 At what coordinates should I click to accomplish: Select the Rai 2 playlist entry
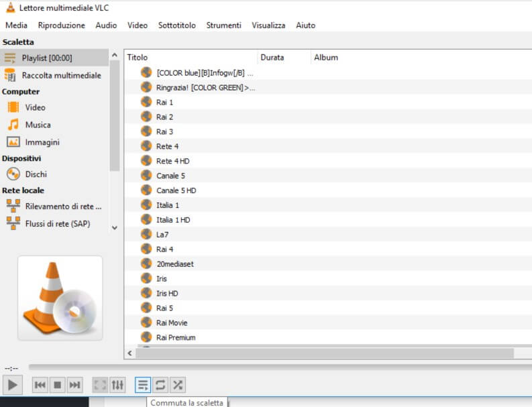(329, 117)
